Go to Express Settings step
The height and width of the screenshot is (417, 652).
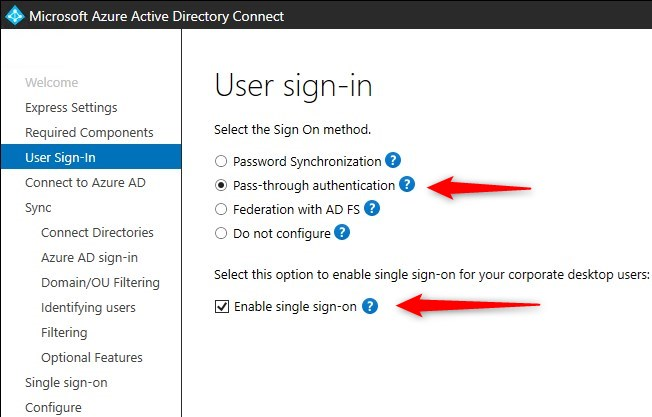pyautogui.click(x=71, y=108)
